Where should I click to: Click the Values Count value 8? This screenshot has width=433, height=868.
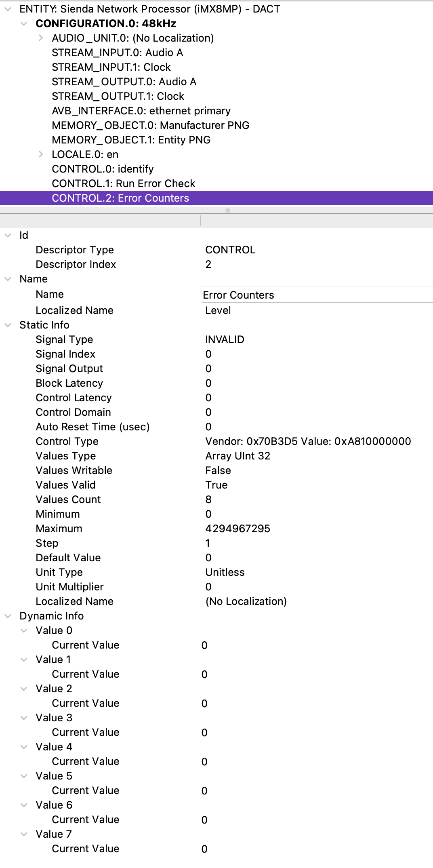tap(208, 499)
